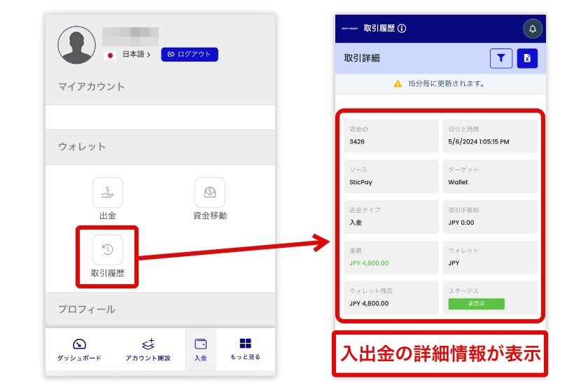Open the 資金移動 fund transfer icon
The image size is (588, 392).
coord(210,192)
